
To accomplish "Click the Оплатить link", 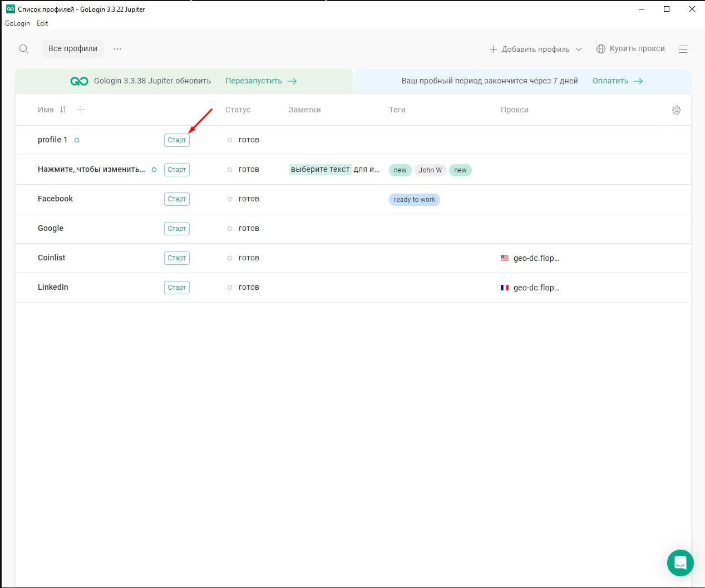I will [x=618, y=81].
